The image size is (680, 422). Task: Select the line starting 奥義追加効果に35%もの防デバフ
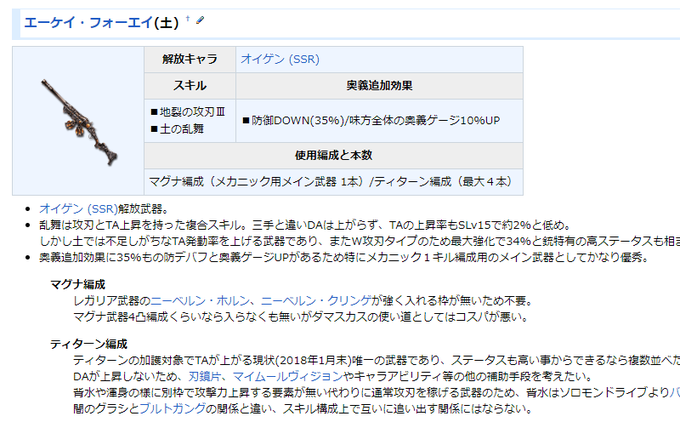[344, 257]
